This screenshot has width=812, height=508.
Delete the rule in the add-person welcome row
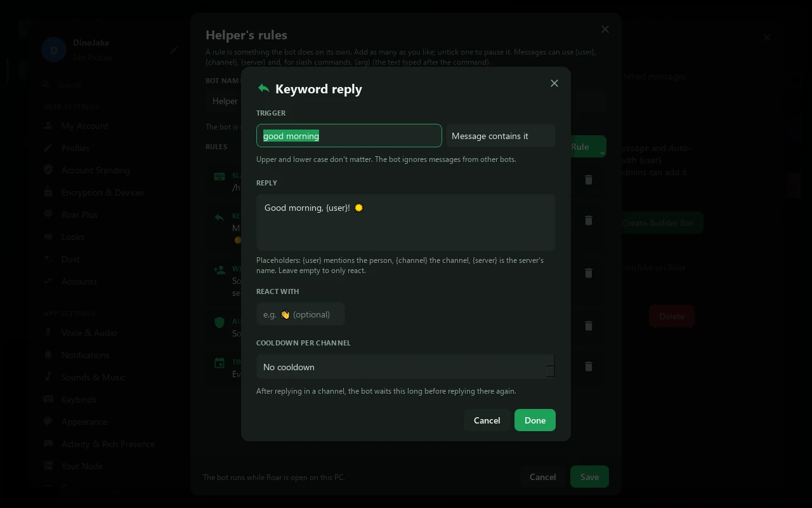click(589, 273)
